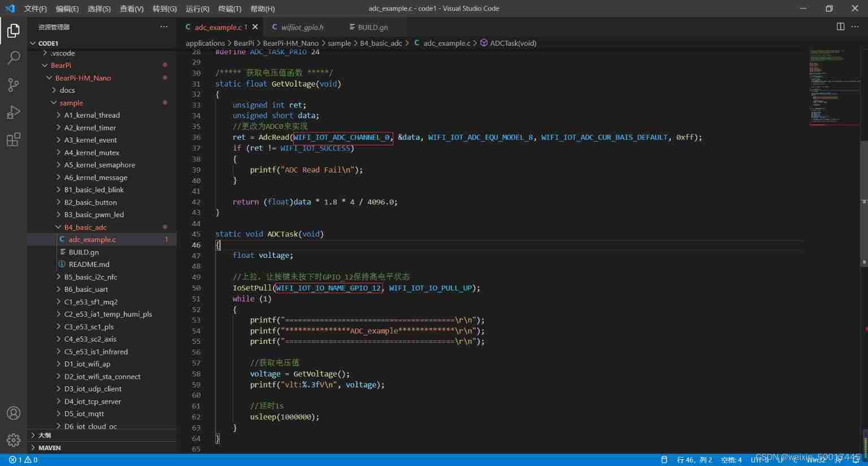Image resolution: width=868 pixels, height=466 pixels.
Task: Click the VS Code logo in title bar
Action: point(10,8)
